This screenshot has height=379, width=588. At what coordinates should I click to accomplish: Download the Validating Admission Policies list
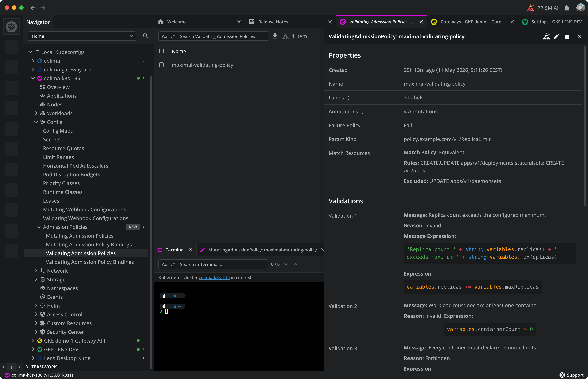pos(275,36)
